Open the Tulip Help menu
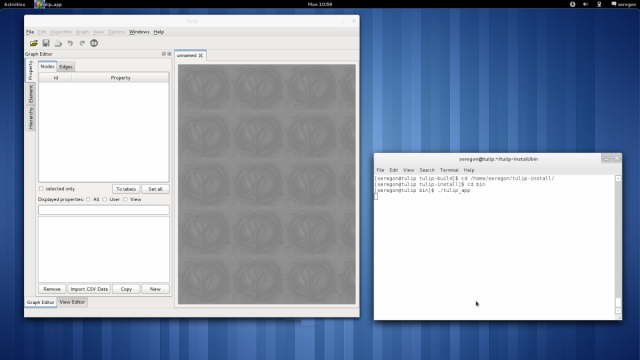The image size is (640, 360). pyautogui.click(x=158, y=32)
